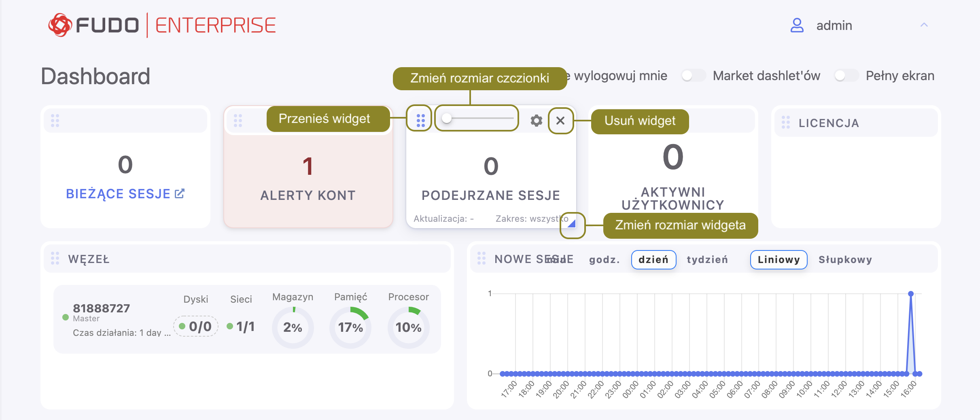Toggle the Market dashlet'ów switch
Image resolution: width=980 pixels, height=420 pixels.
coord(693,76)
